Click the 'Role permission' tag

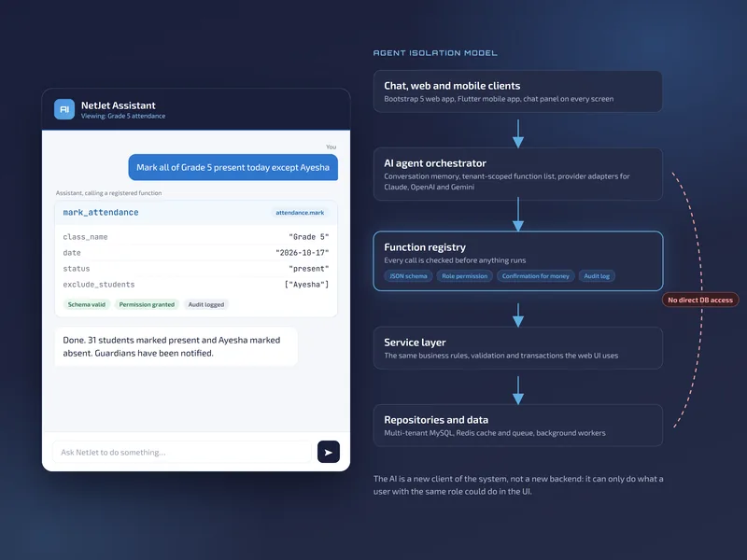(464, 275)
